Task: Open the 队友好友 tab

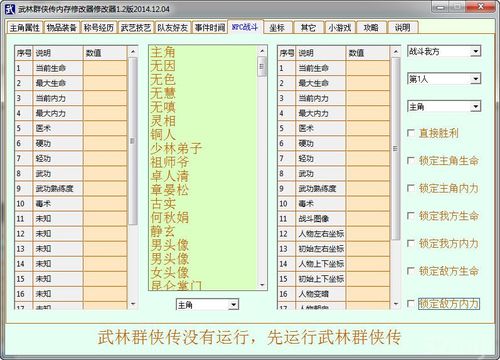Action: 173,28
